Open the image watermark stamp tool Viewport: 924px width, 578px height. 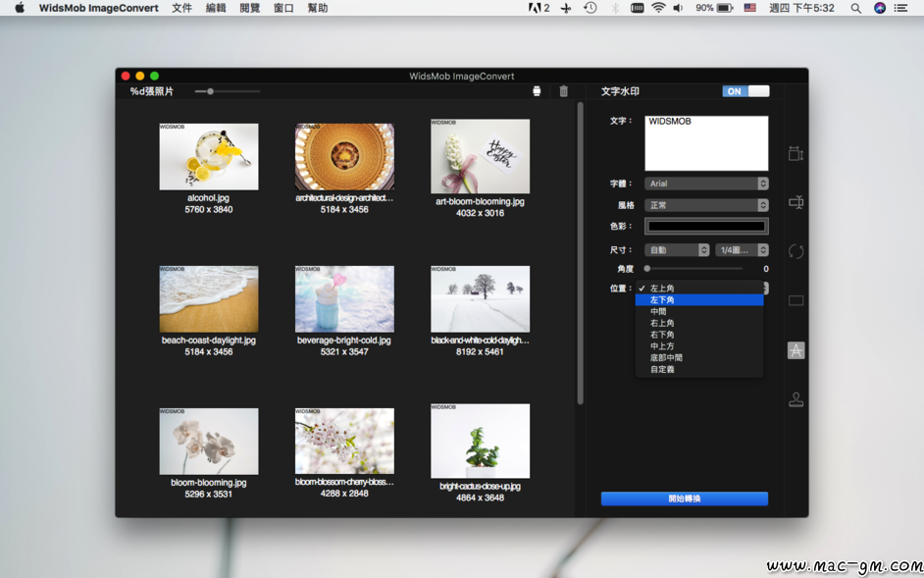[796, 399]
